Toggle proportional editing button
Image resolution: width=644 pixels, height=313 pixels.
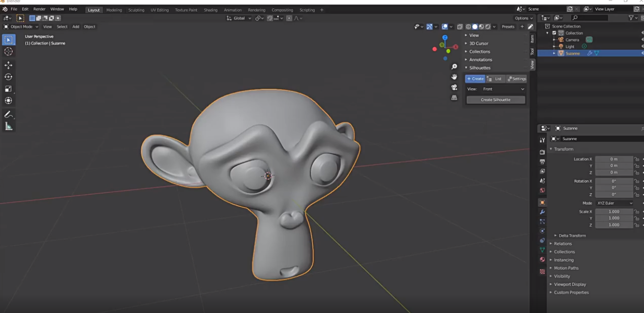pos(289,18)
